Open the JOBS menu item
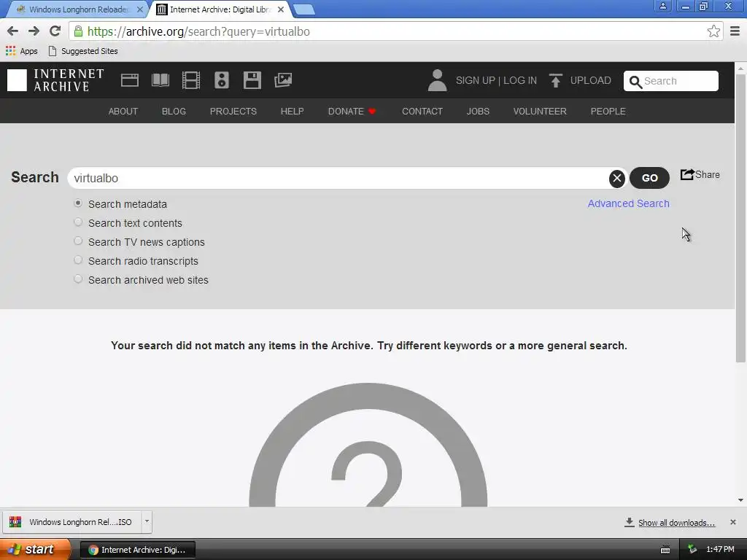Image resolution: width=747 pixels, height=560 pixels. pyautogui.click(x=478, y=112)
